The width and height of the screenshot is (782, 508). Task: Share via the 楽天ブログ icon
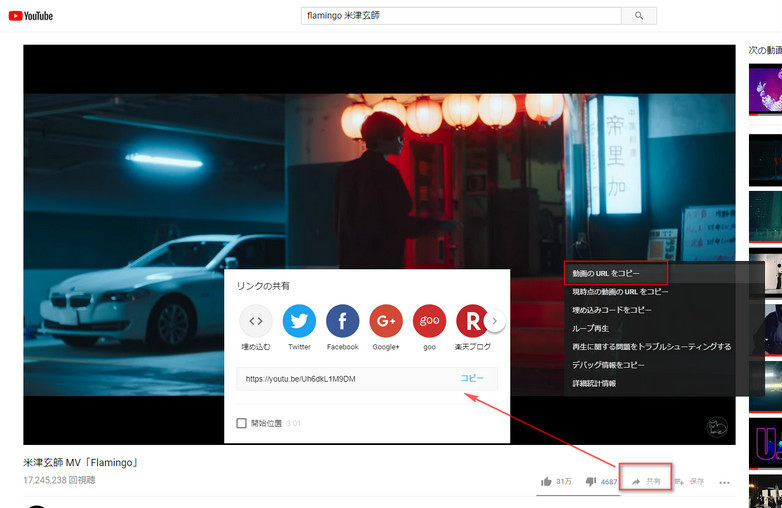pos(472,321)
